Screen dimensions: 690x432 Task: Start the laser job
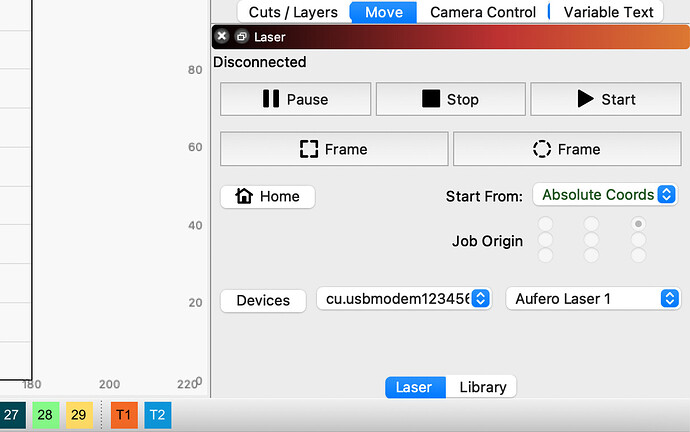606,99
